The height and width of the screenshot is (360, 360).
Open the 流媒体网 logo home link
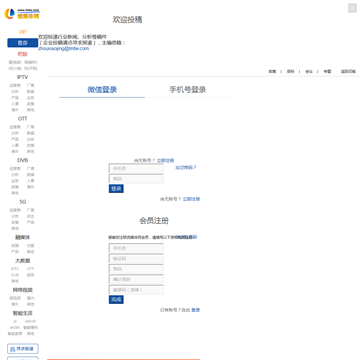pos(22,14)
